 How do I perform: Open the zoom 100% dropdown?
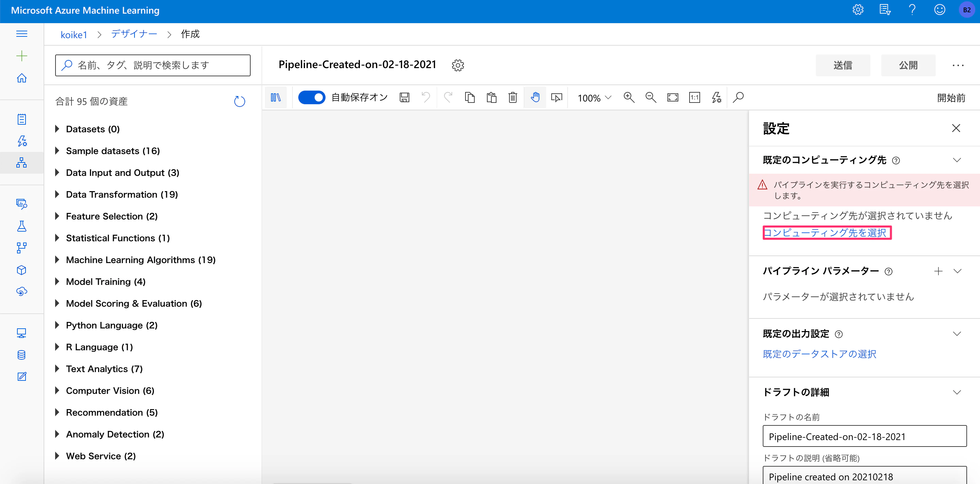pyautogui.click(x=594, y=98)
